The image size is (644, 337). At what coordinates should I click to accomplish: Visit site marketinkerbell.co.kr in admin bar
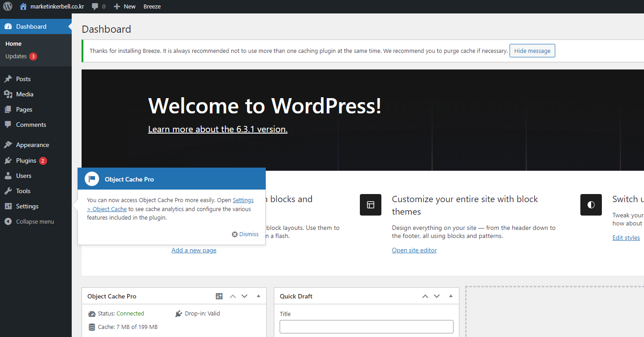52,6
